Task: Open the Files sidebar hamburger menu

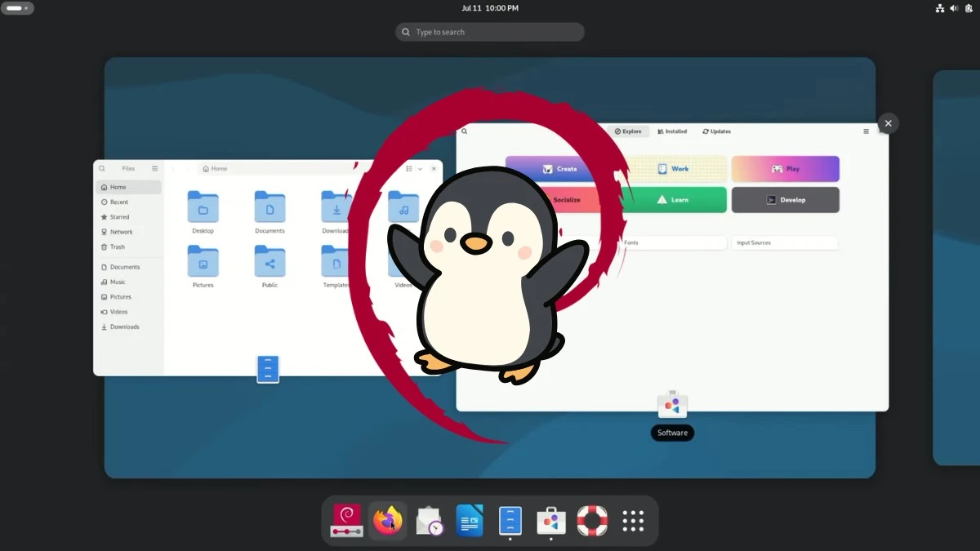Action: click(154, 169)
